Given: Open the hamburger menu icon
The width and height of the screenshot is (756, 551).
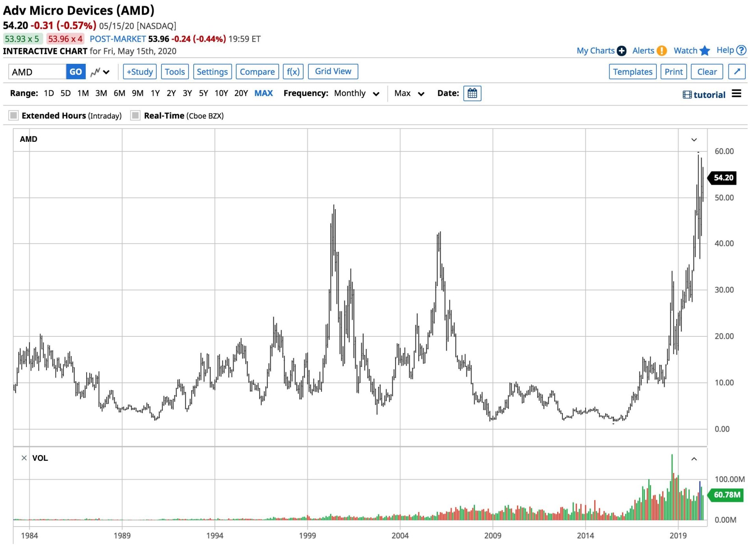Looking at the screenshot, I should (x=736, y=93).
